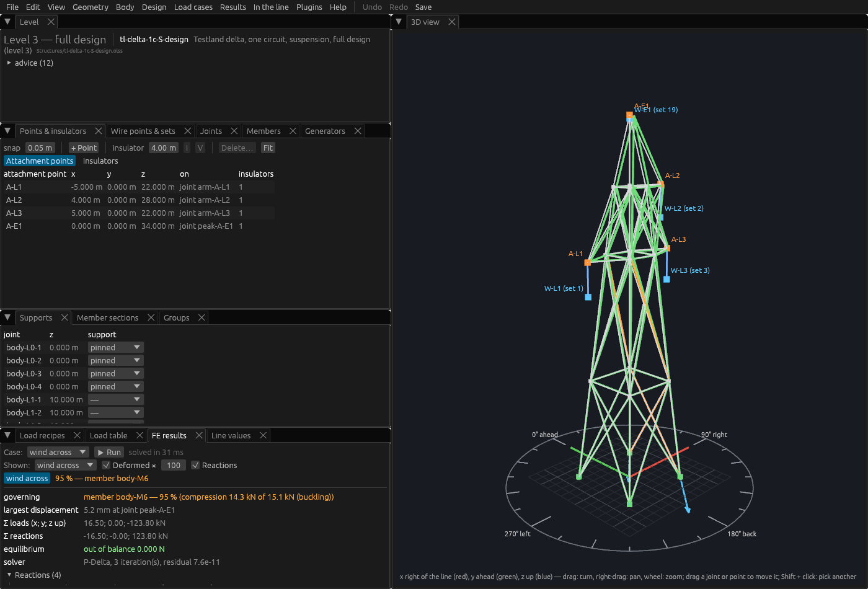868x589 pixels.
Task: Open the Case dropdown
Action: click(58, 452)
